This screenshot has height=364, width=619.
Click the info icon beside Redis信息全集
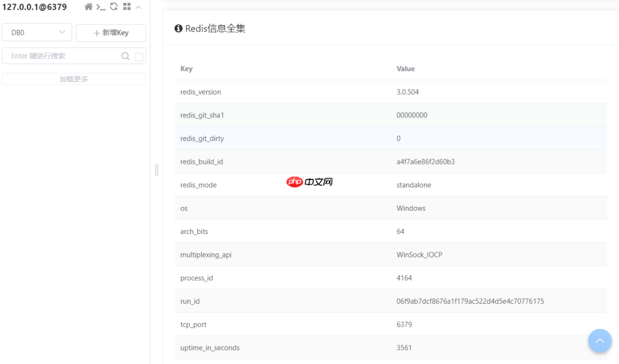click(x=178, y=28)
